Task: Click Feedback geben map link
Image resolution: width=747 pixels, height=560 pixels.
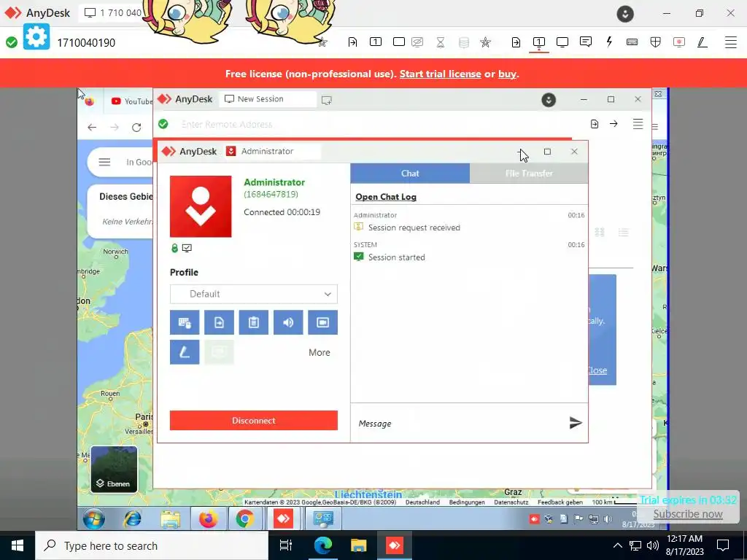Action: coord(560,502)
